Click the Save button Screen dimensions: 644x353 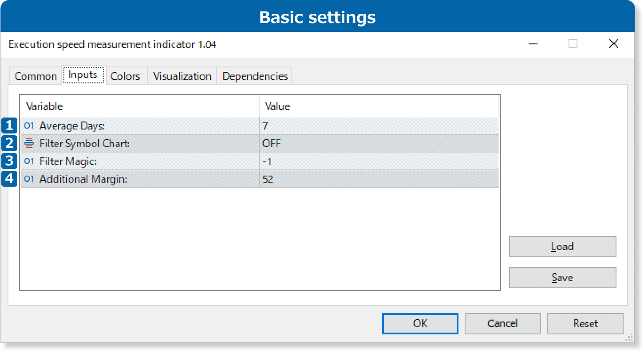click(562, 278)
